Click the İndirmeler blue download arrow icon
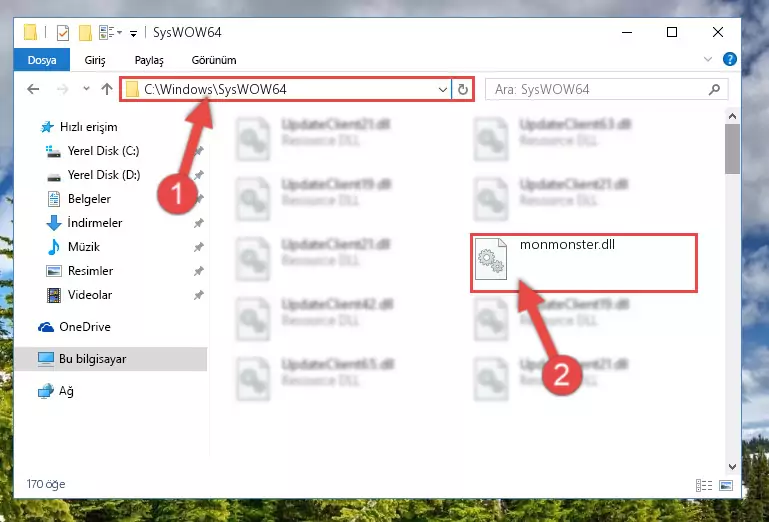769x522 pixels. click(x=53, y=223)
